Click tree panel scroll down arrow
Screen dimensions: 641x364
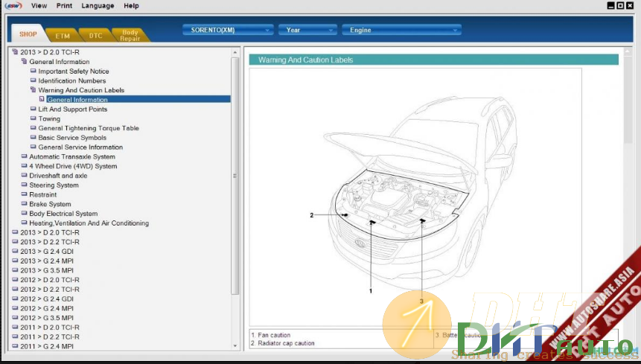pyautogui.click(x=235, y=346)
